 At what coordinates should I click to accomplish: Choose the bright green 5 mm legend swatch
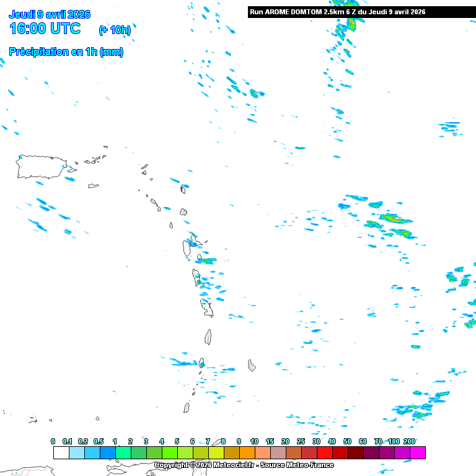(185, 453)
